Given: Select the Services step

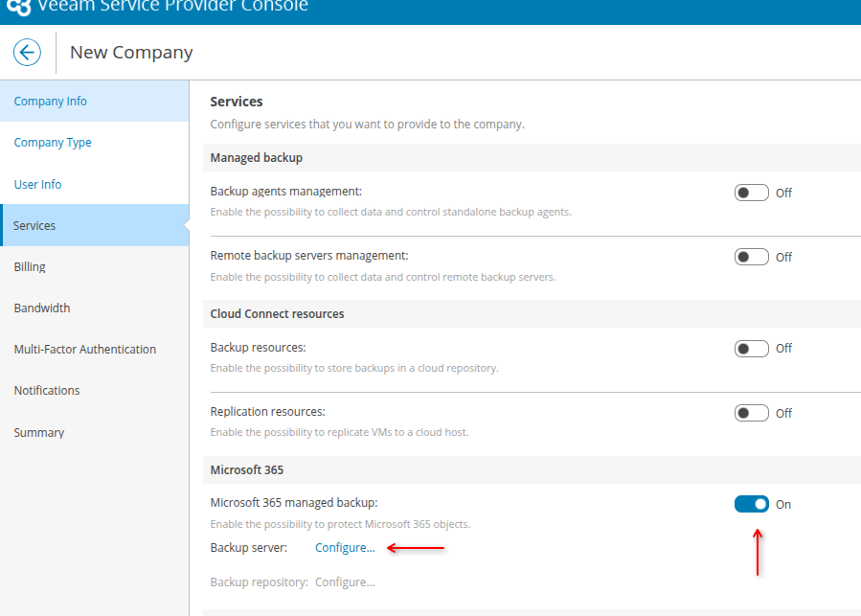Looking at the screenshot, I should (34, 225).
